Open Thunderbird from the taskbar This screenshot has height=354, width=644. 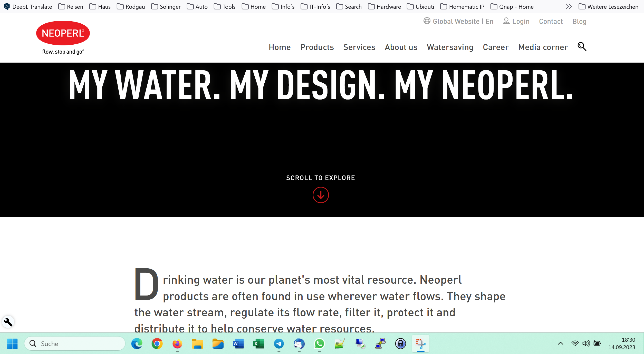point(299,343)
